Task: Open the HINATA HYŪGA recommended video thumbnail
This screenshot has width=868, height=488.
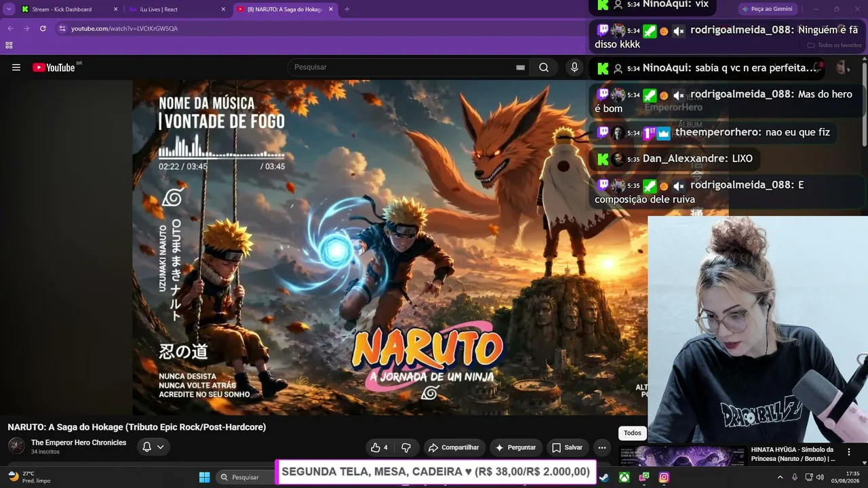Action: coord(692,456)
